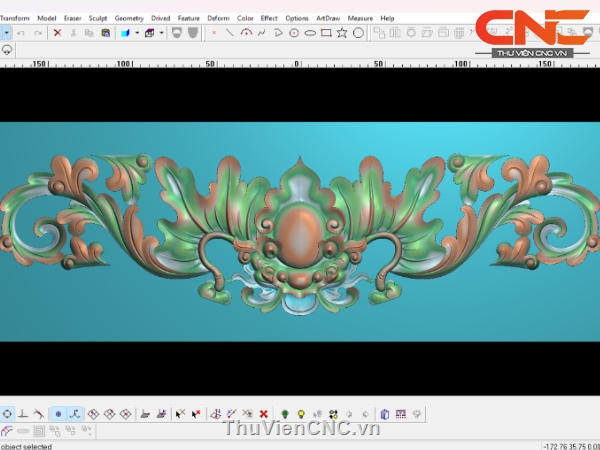The image size is (600, 450).
Task: Select the arc drawing tool
Action: 246,32
